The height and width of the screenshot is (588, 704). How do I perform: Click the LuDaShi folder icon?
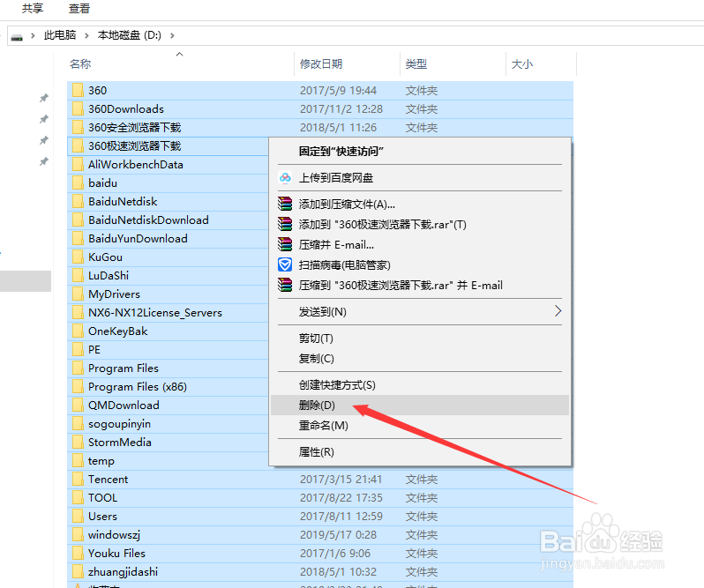(x=78, y=275)
